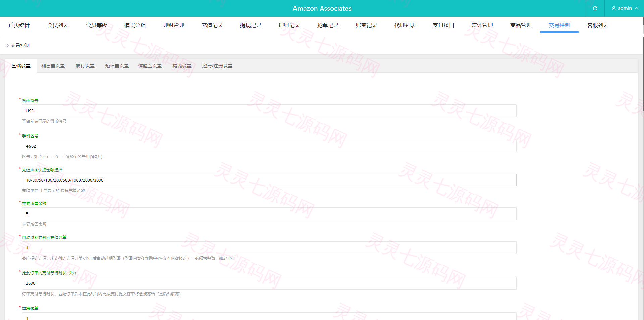Select 商品管理 in navigation

pyautogui.click(x=521, y=25)
